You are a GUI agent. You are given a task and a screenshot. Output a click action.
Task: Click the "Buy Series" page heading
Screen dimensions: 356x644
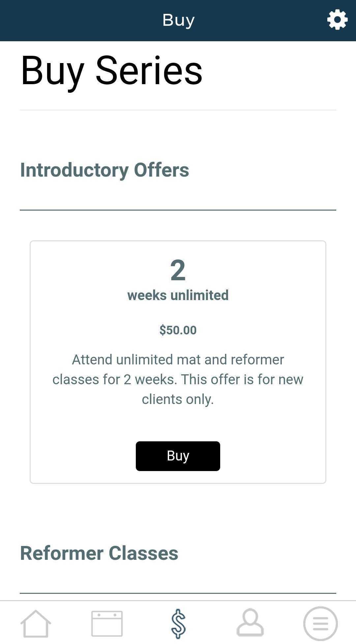111,71
